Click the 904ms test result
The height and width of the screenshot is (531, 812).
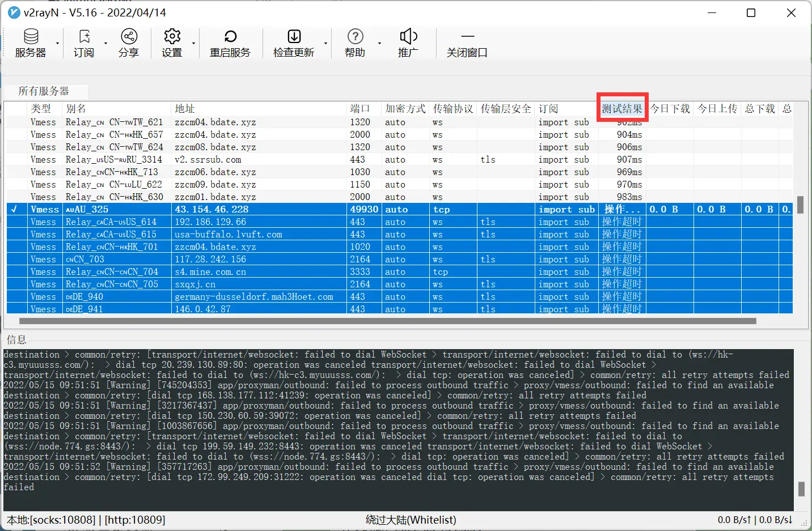coord(629,135)
